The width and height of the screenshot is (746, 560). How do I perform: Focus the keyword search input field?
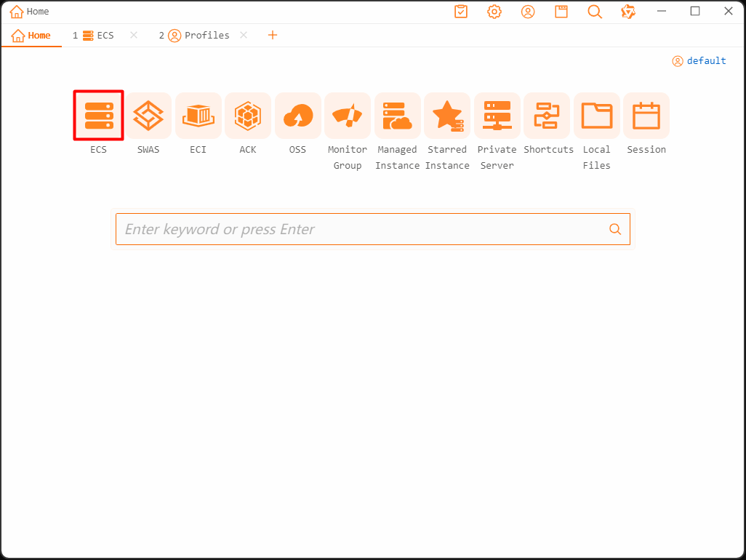pyautogui.click(x=373, y=229)
